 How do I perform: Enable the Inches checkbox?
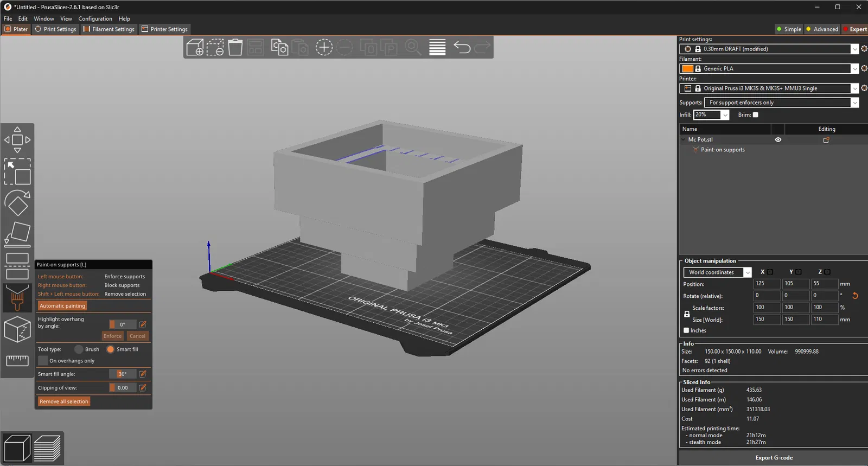pos(686,330)
